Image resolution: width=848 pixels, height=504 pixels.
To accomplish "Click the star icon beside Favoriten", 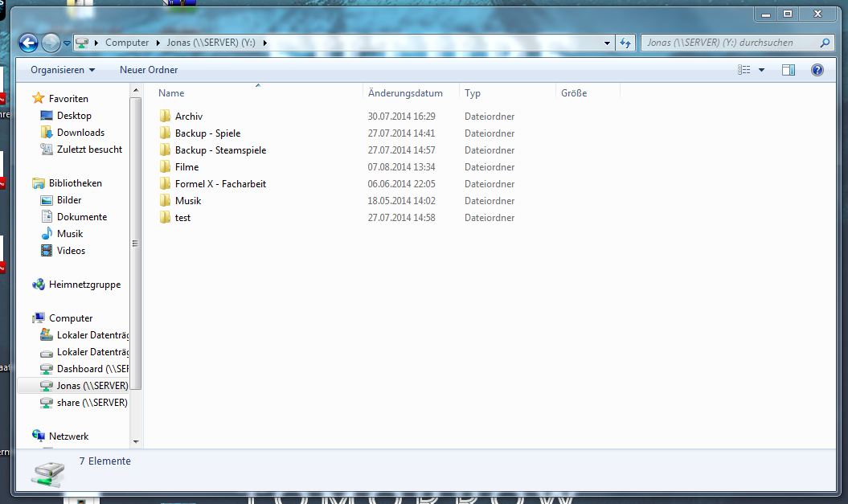I will pos(39,98).
